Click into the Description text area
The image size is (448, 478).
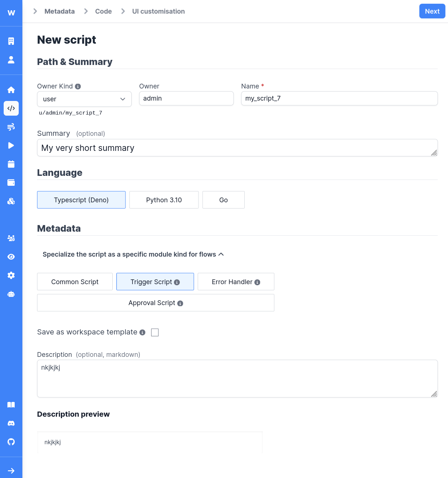(237, 379)
